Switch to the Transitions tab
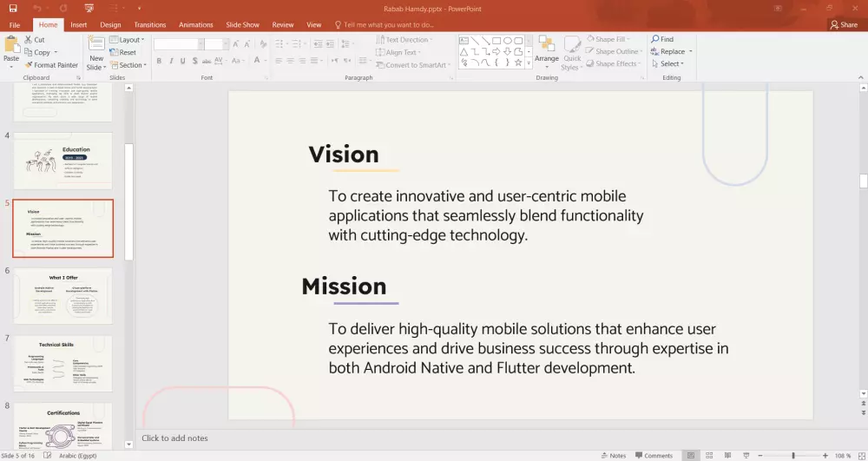Screen dimensions: 868x461 [x=150, y=25]
